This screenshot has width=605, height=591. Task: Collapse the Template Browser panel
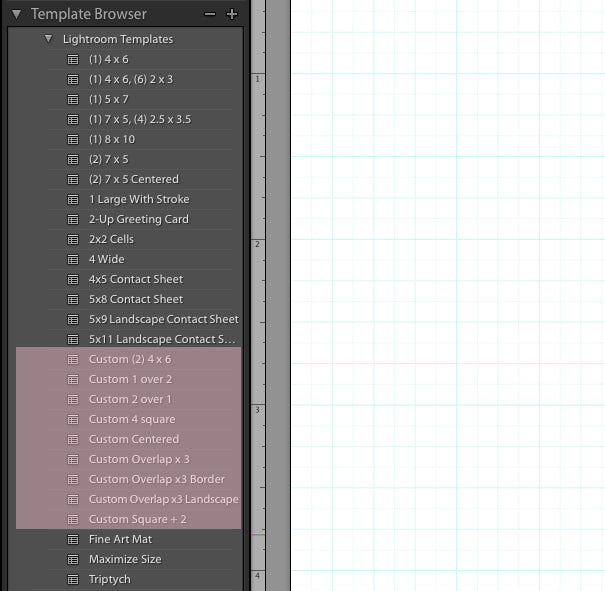point(16,15)
